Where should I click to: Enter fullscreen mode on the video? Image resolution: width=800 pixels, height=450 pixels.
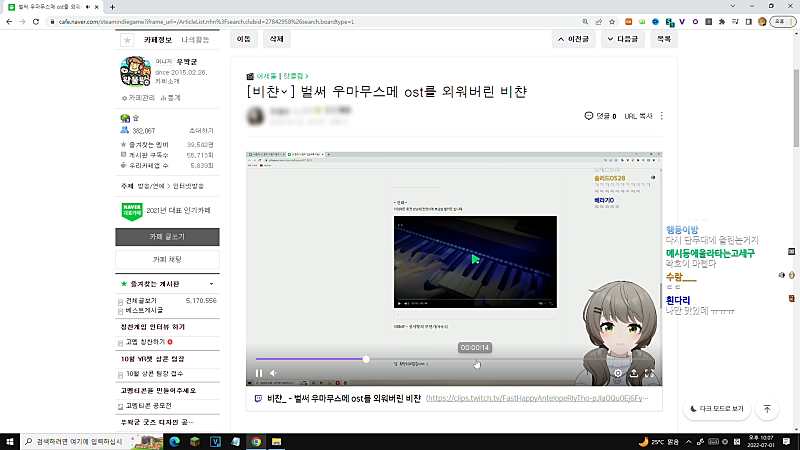point(650,373)
